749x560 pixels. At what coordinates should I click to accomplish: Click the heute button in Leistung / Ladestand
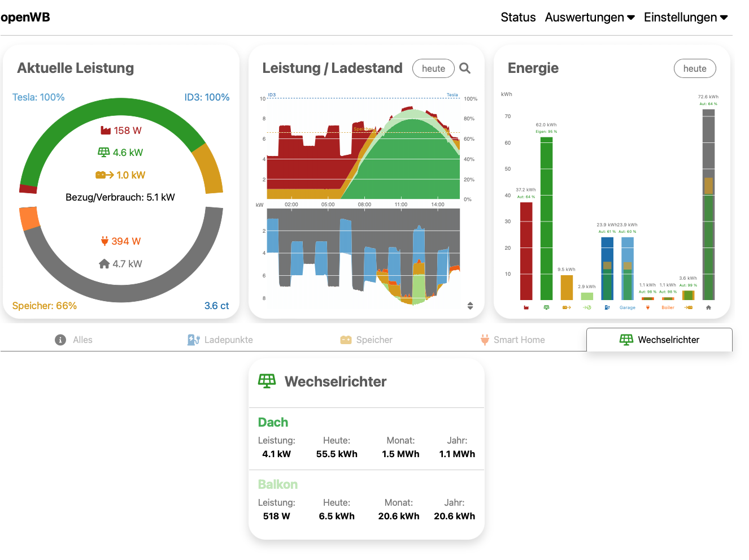(433, 68)
